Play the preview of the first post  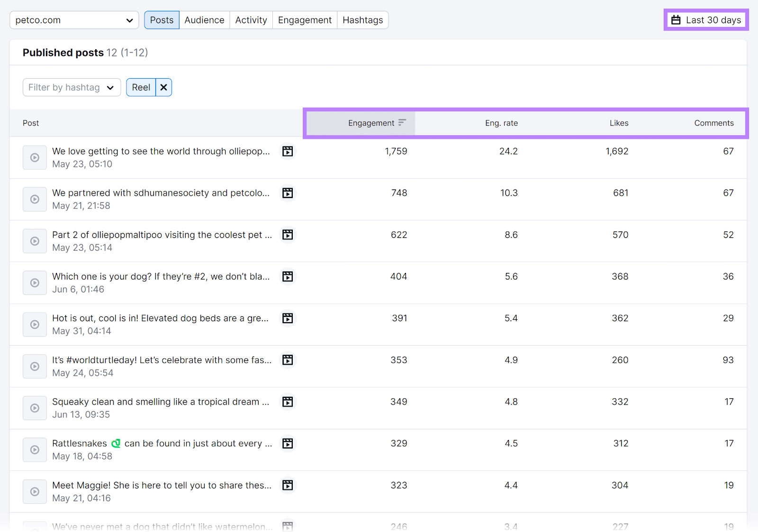click(x=35, y=157)
